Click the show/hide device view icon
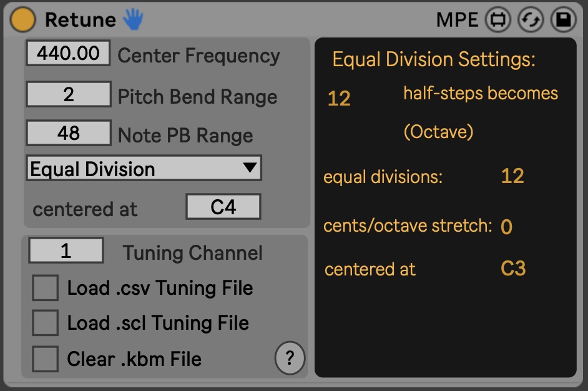Screen dimensions: 588x391 (497, 20)
